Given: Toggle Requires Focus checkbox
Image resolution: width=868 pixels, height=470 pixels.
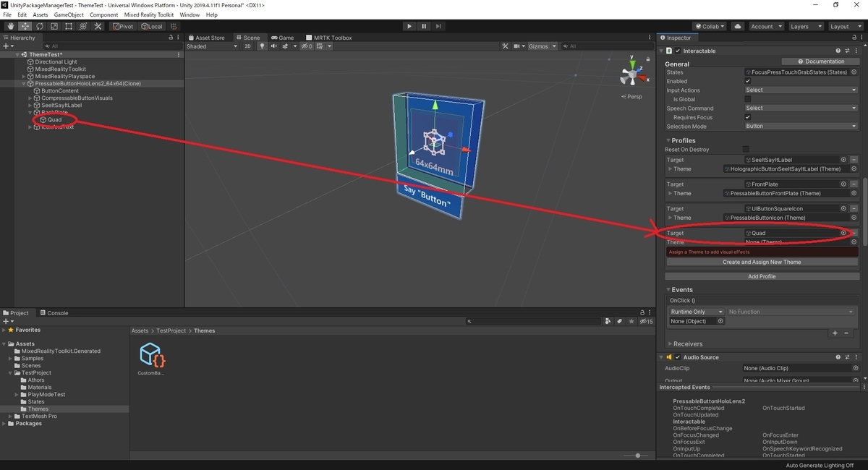Looking at the screenshot, I should (747, 117).
